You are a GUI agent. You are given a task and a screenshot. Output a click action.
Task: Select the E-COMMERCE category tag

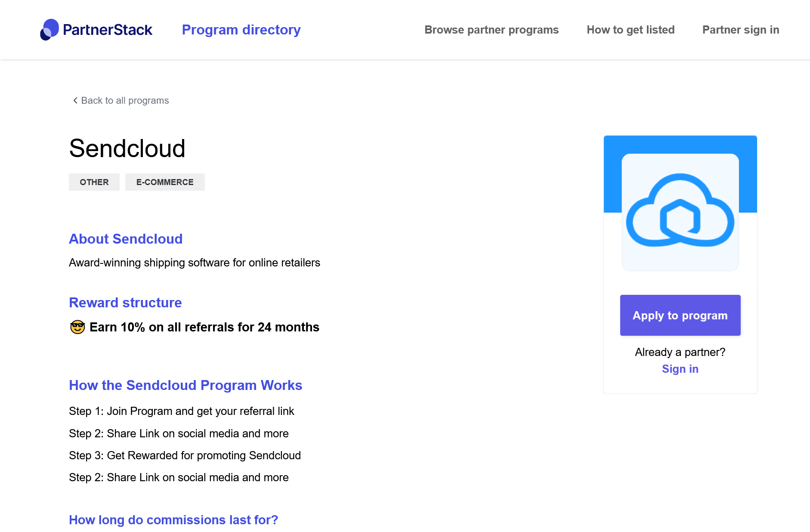[x=165, y=182]
